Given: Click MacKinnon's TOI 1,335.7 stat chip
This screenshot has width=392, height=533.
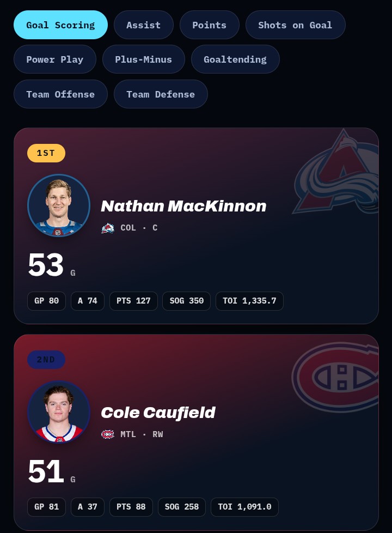Looking at the screenshot, I should (250, 301).
